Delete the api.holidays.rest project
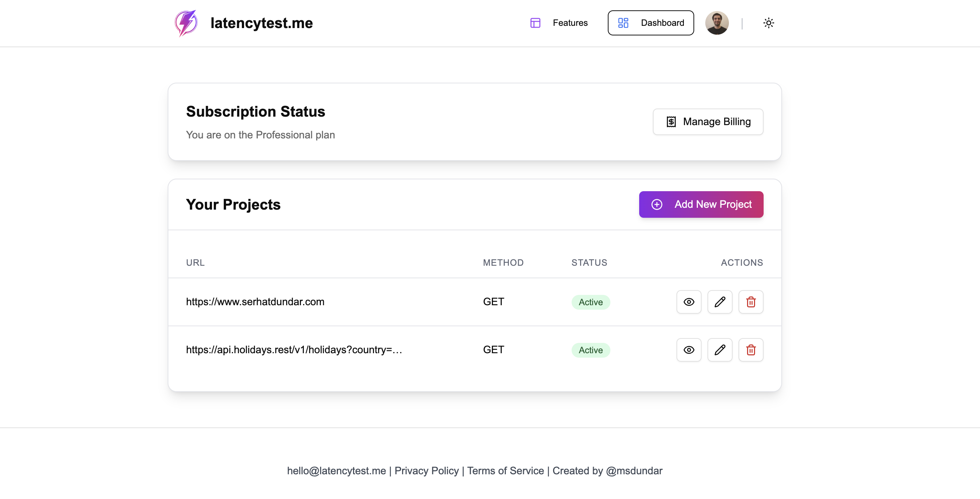980x499 pixels. pyautogui.click(x=751, y=350)
